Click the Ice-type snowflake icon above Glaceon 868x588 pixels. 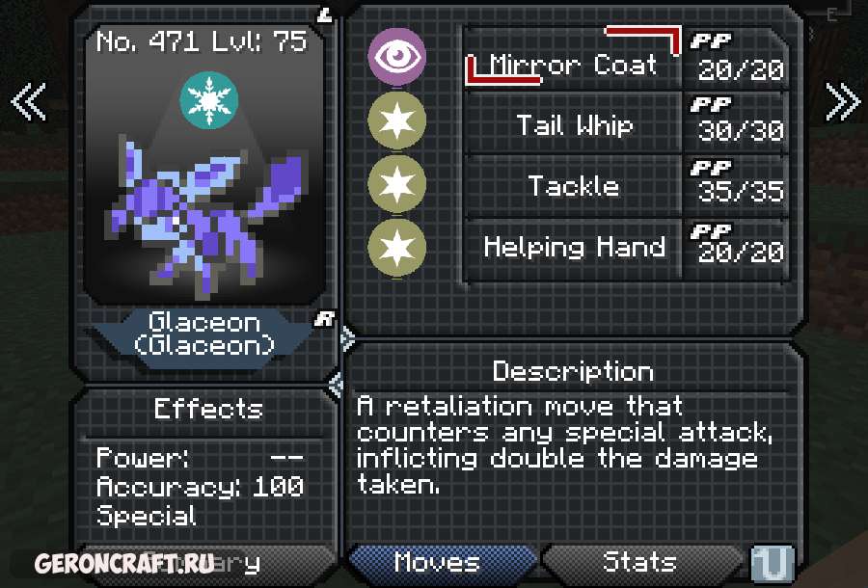tap(209, 100)
